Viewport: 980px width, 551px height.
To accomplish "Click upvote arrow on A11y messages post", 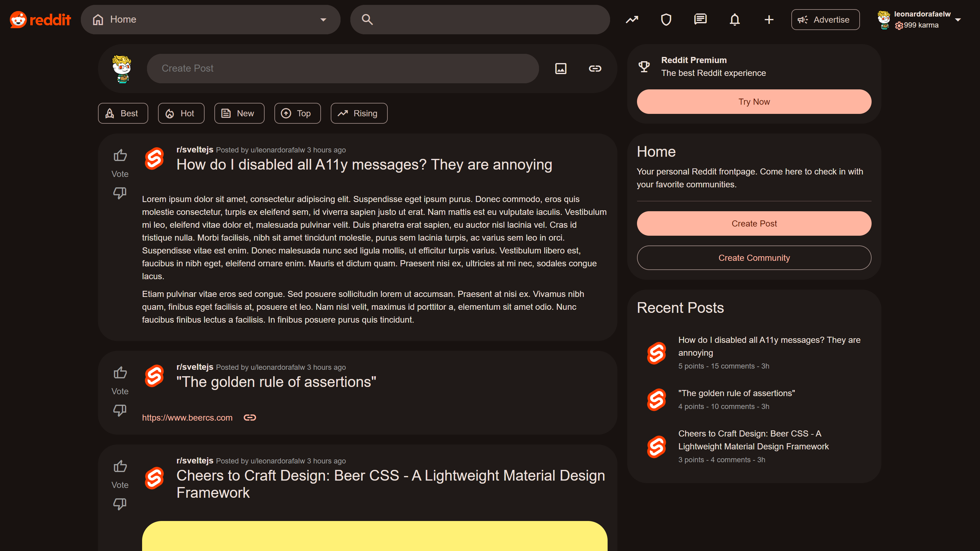I will [120, 156].
